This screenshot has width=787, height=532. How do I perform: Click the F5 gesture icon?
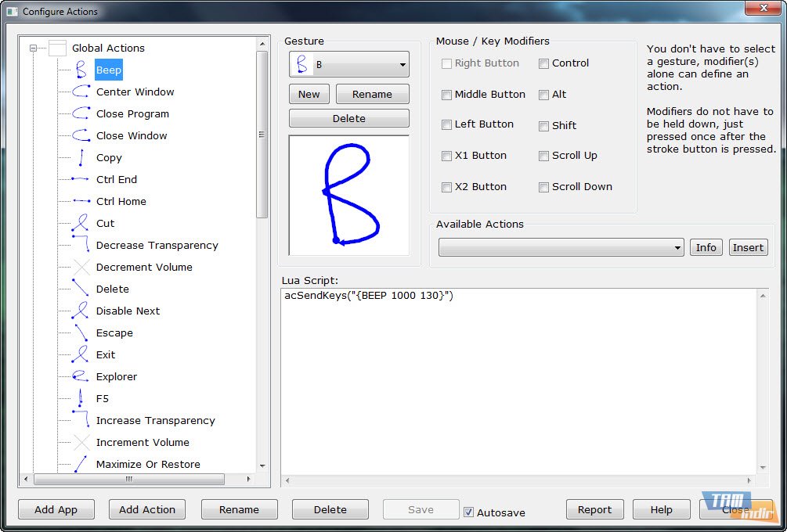coord(81,398)
